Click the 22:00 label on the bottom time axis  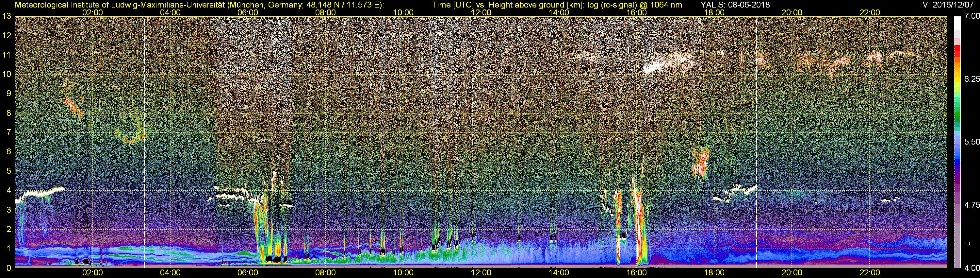click(x=870, y=273)
